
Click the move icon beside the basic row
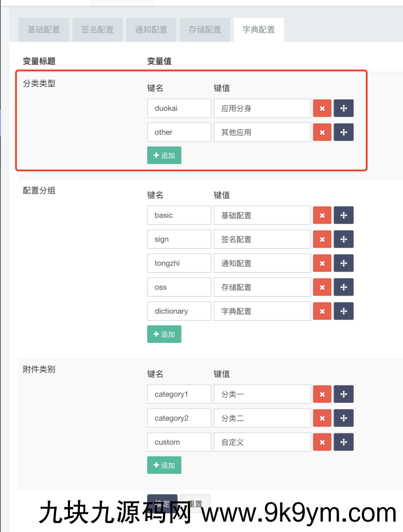click(x=343, y=215)
